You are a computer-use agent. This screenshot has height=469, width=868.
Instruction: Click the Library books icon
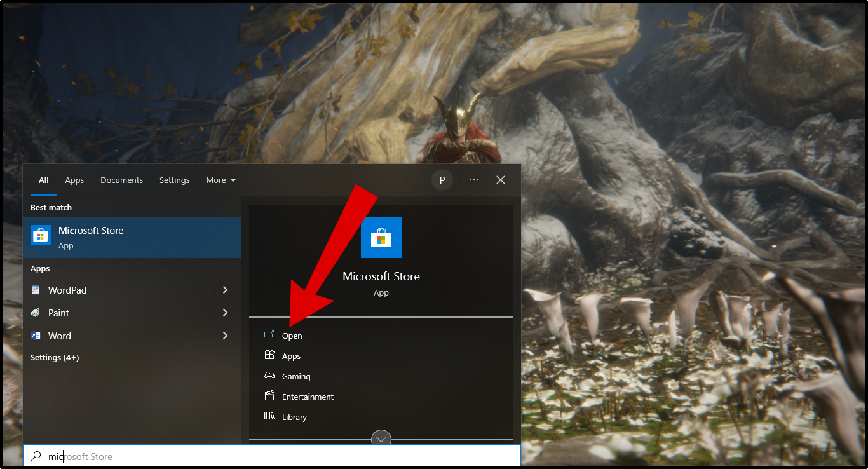coord(269,416)
